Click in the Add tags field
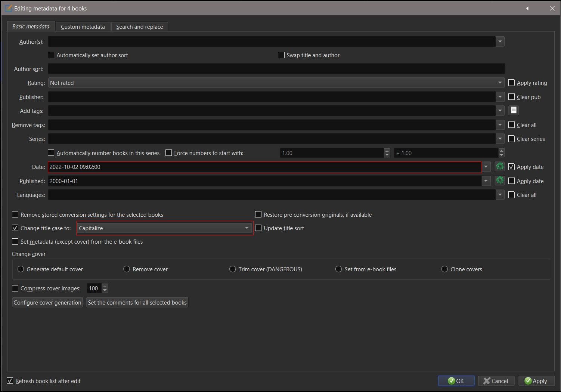Image resolution: width=561 pixels, height=392 pixels. 272,111
